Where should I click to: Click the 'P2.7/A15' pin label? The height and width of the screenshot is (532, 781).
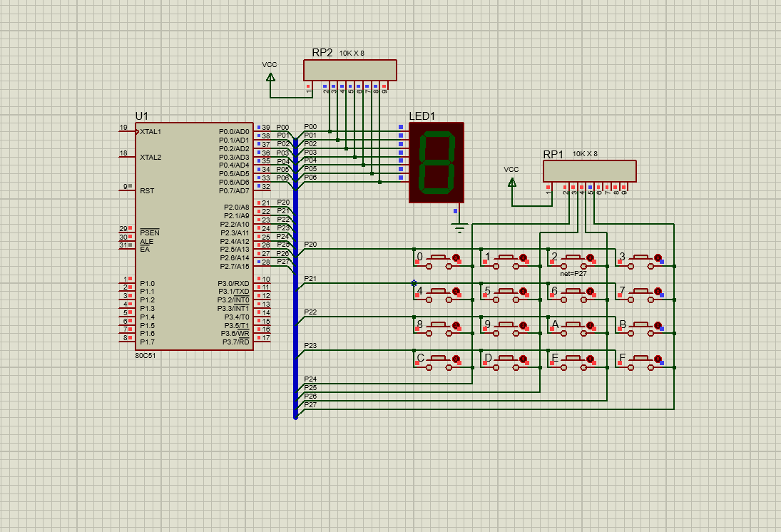[235, 267]
